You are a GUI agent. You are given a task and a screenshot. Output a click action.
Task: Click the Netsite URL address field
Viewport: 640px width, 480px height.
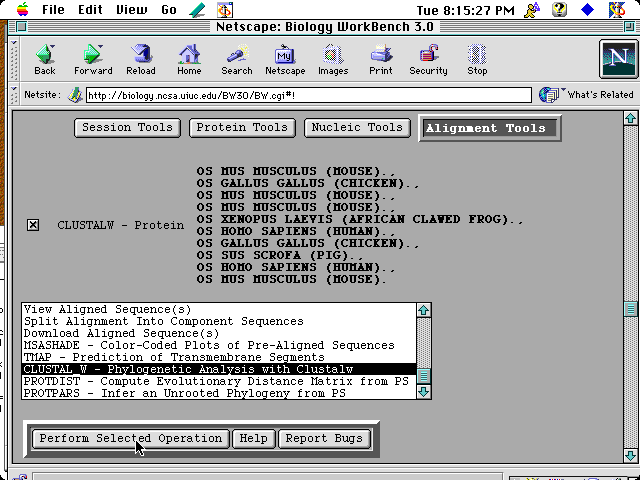click(x=308, y=96)
